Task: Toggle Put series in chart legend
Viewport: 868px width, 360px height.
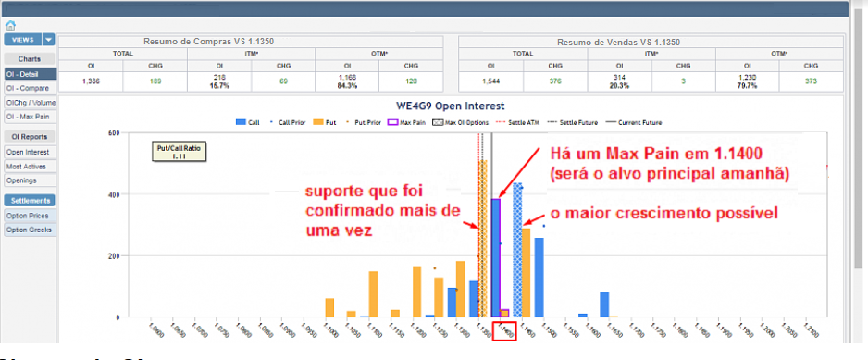Action: [326, 122]
